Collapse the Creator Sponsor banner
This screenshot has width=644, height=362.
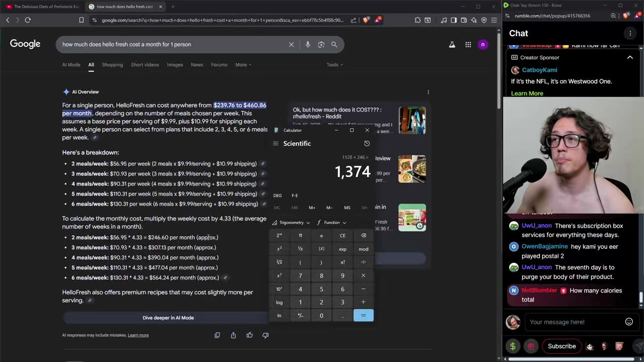pyautogui.click(x=630, y=57)
